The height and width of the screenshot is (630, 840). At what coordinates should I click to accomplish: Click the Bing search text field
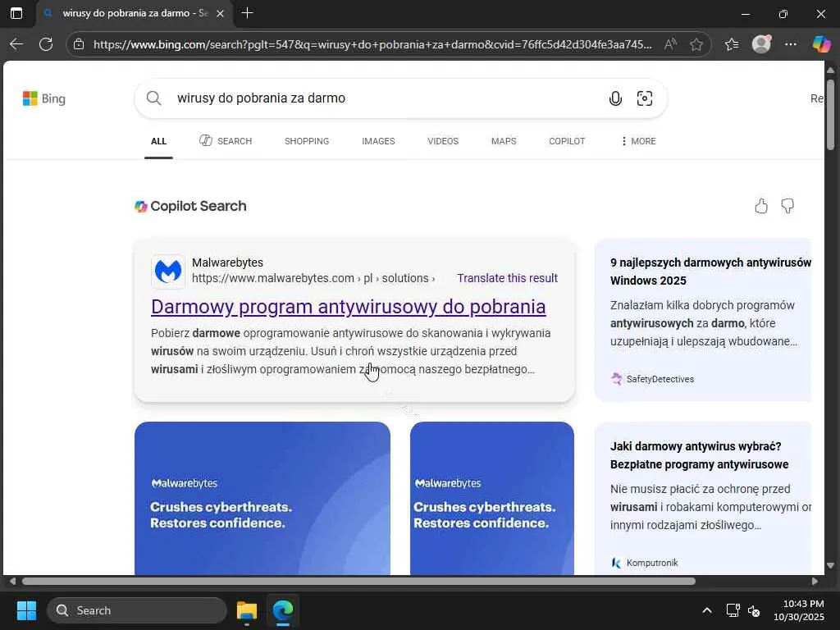386,98
